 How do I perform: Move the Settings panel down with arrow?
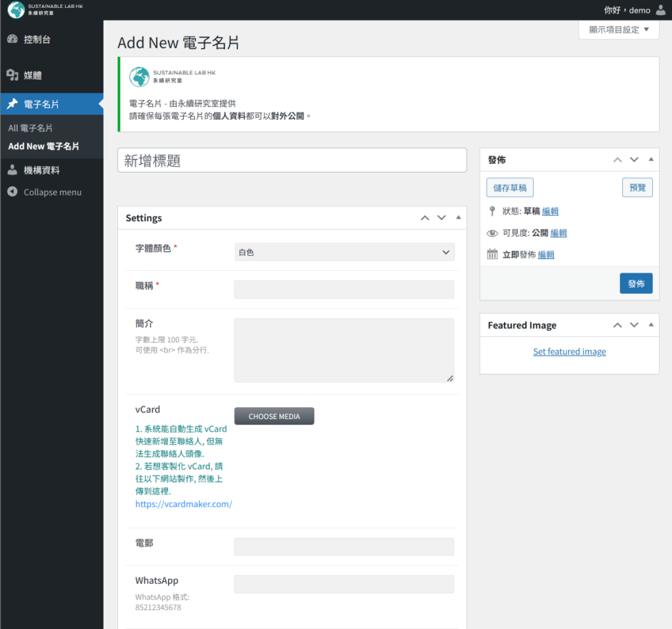pyautogui.click(x=442, y=218)
